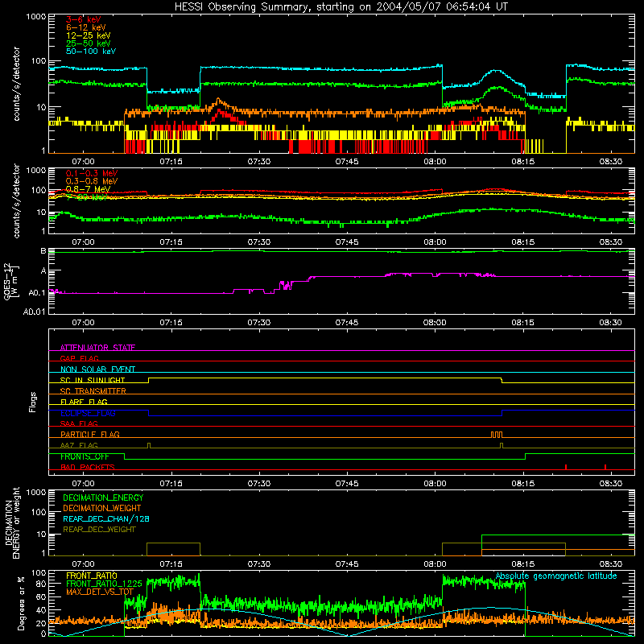Viewport: 644px width, 644px height.
Task: Click the 07:30 tick label under the Flags panel
Action: (258, 484)
